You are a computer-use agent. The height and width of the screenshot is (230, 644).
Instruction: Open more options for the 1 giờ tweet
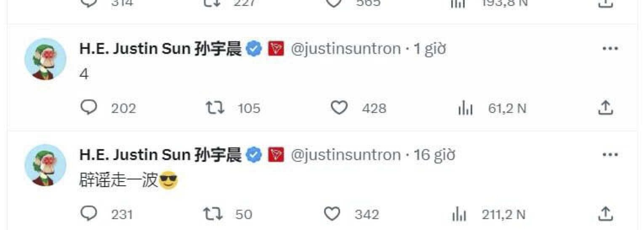pyautogui.click(x=610, y=48)
